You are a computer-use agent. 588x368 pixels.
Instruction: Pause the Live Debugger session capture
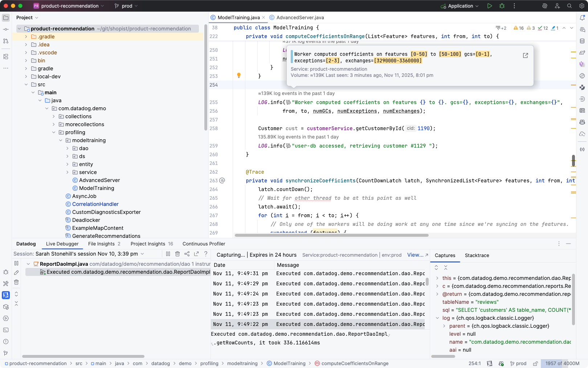click(x=168, y=254)
